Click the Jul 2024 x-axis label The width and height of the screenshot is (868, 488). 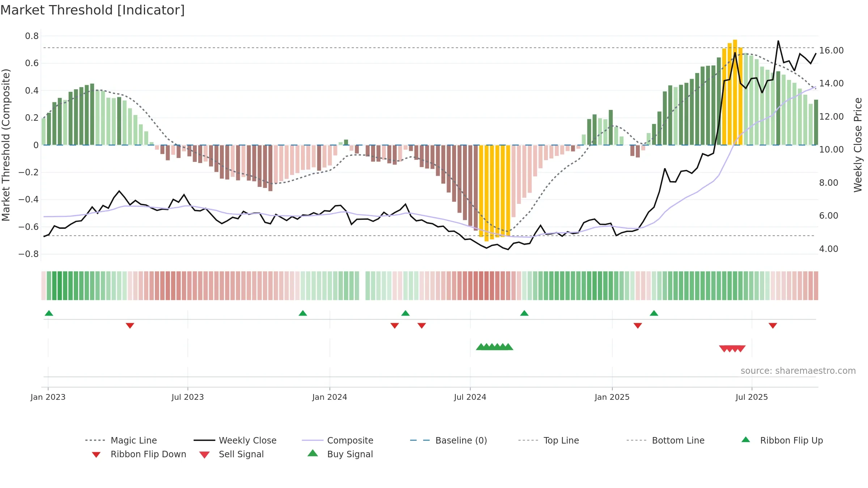click(470, 397)
